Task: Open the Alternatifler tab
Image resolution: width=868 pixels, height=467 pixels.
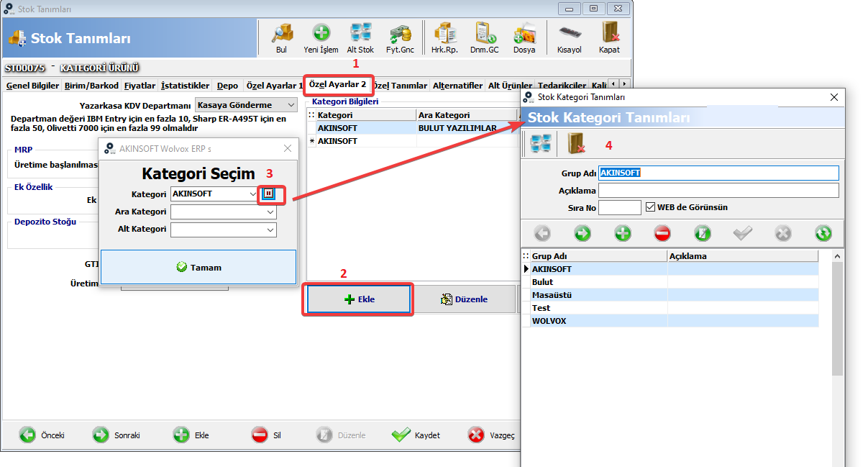Action: click(457, 86)
